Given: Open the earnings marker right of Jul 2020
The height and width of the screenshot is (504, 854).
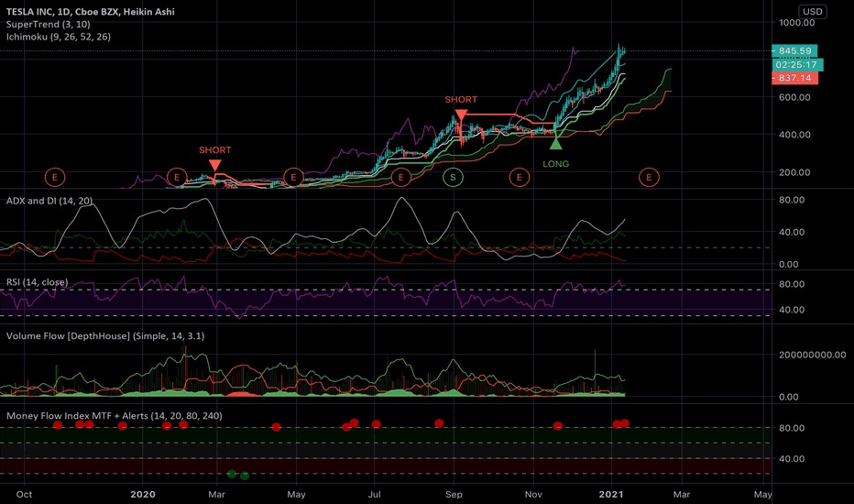Looking at the screenshot, I should [x=400, y=177].
